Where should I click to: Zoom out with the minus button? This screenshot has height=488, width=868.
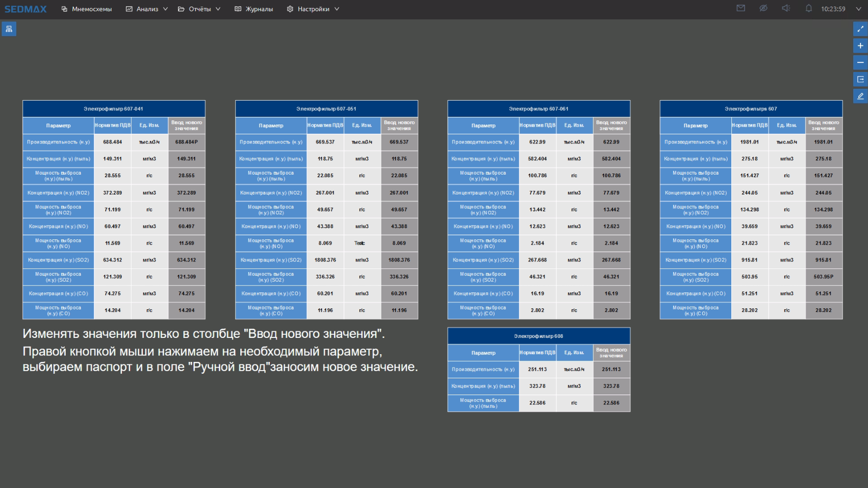[x=860, y=63]
